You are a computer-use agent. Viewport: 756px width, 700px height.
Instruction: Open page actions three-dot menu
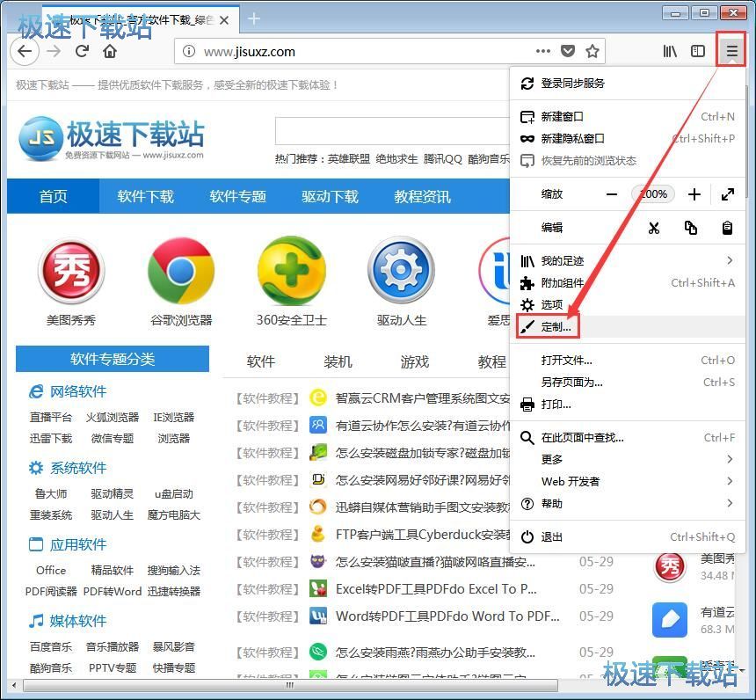coord(543,51)
